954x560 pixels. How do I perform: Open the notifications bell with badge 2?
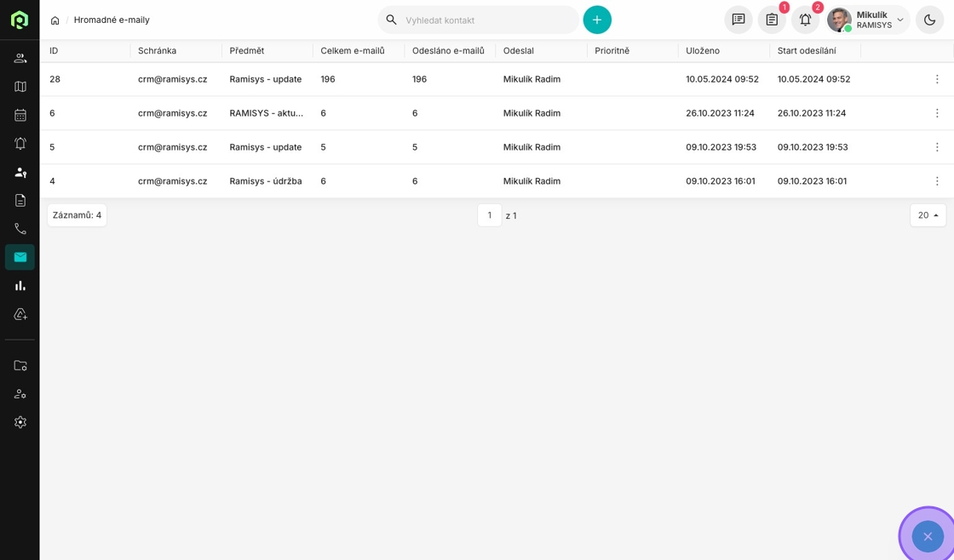[x=805, y=20]
